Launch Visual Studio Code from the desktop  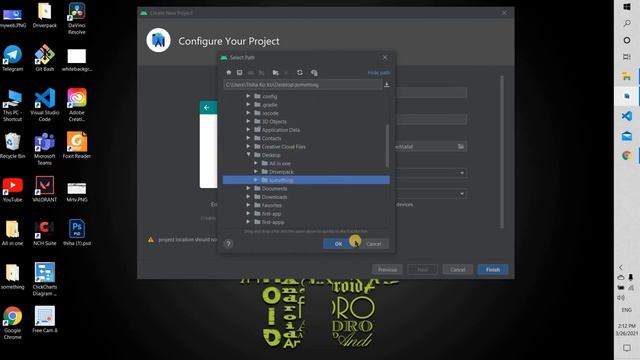[44, 105]
